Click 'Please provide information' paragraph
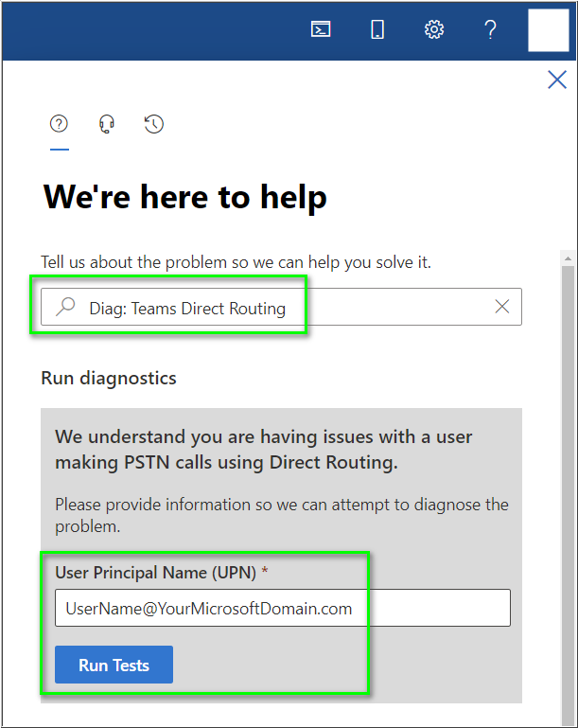The width and height of the screenshot is (578, 728). 282,515
